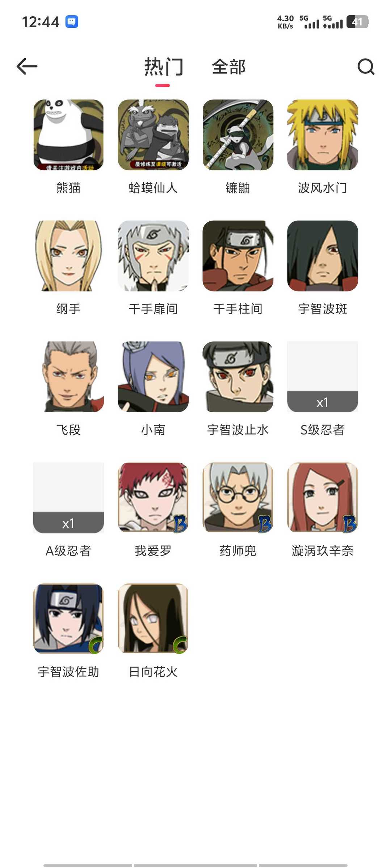This screenshot has height=868, width=391.
Task: Switch to the 全部 tab
Action: [228, 67]
